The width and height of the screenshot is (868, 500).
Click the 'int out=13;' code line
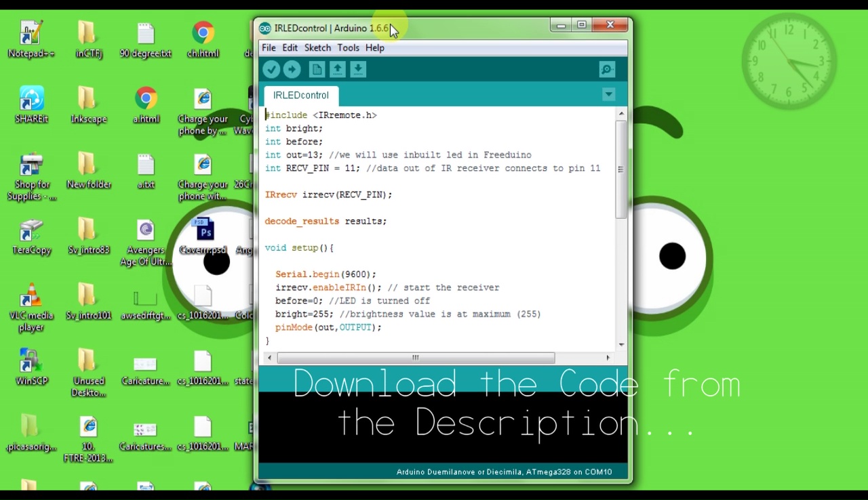[398, 155]
